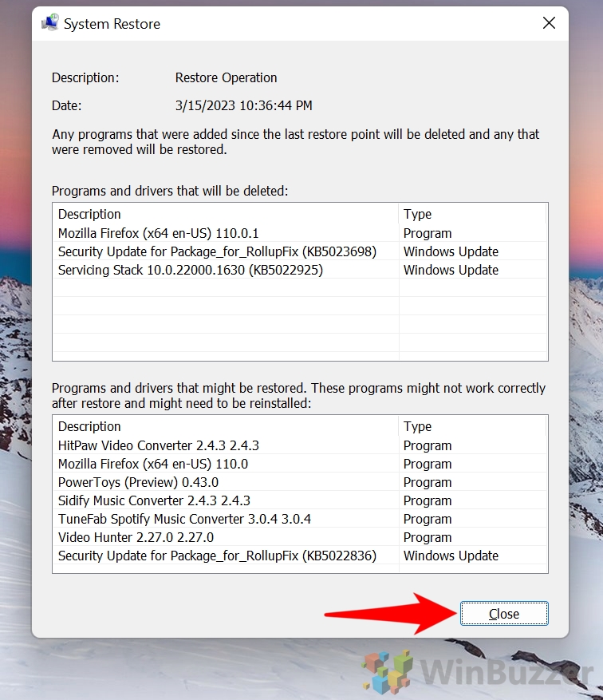Screen dimensions: 603x700
Task: Click Type column header in restored list
Action: (472, 426)
